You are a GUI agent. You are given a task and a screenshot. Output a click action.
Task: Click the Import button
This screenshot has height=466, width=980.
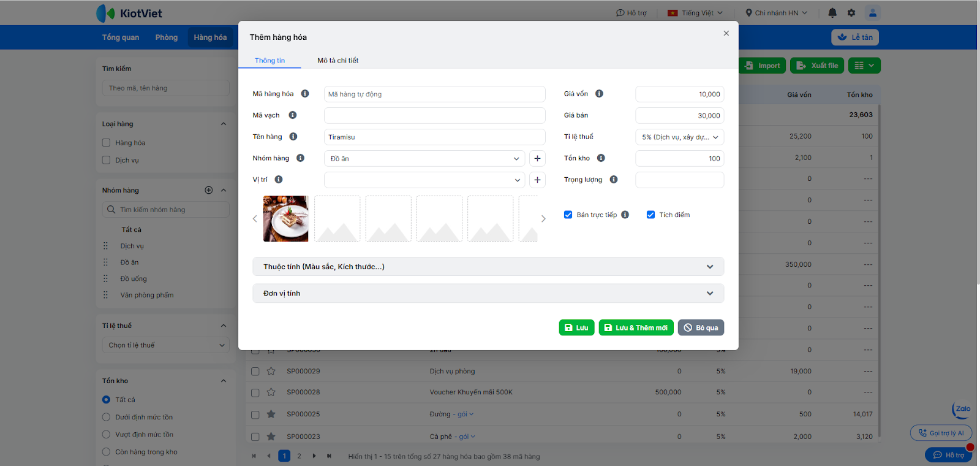click(763, 66)
